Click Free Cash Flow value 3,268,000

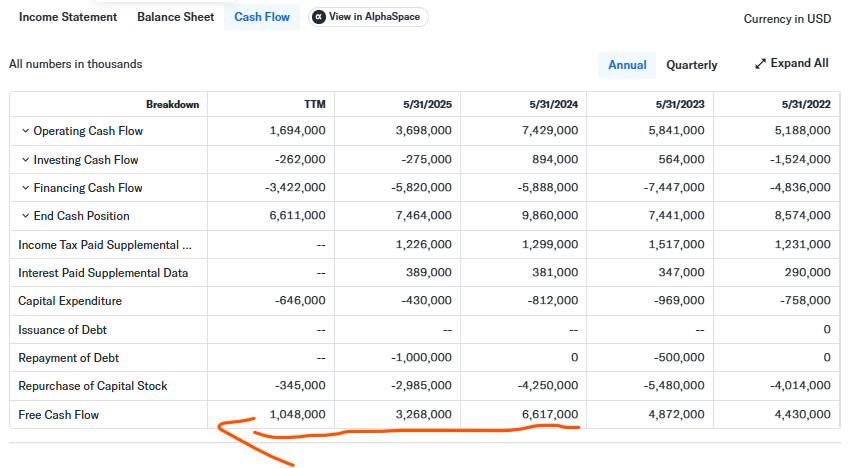[x=424, y=414]
